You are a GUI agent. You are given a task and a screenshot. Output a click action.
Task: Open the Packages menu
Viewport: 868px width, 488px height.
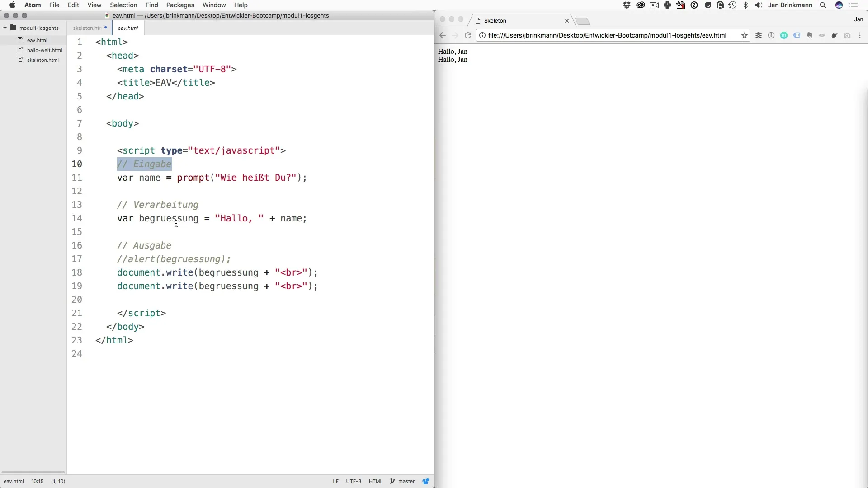tap(180, 5)
